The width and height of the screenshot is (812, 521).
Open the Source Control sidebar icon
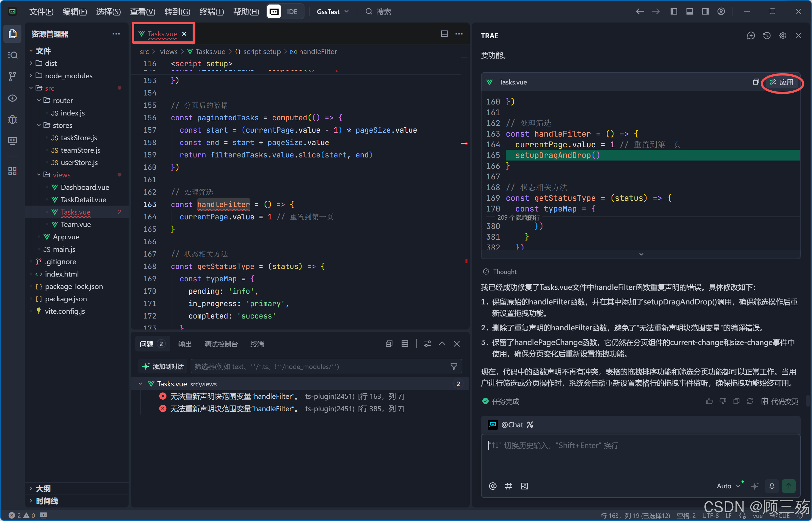[12, 76]
